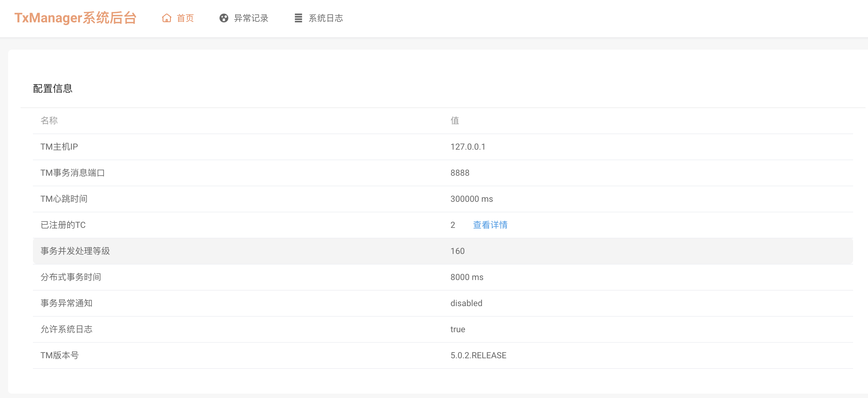
Task: Click the exception records globe icon
Action: coord(224,18)
